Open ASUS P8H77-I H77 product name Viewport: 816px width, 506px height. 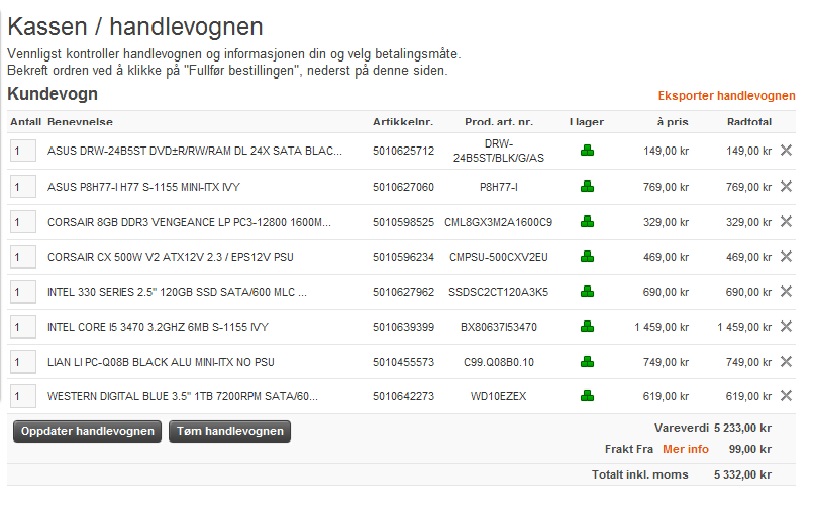click(143, 187)
